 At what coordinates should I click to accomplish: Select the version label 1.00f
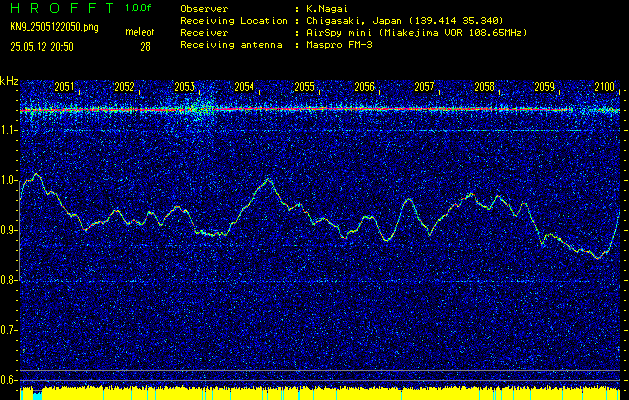tap(138, 8)
